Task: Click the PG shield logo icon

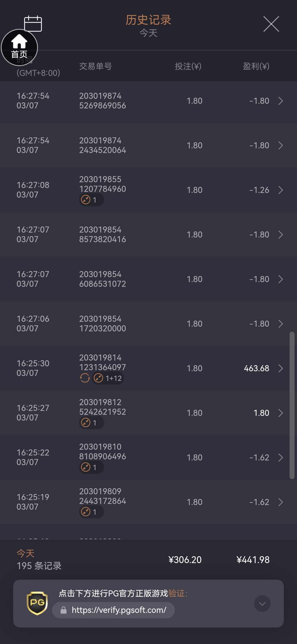Action: click(x=37, y=603)
